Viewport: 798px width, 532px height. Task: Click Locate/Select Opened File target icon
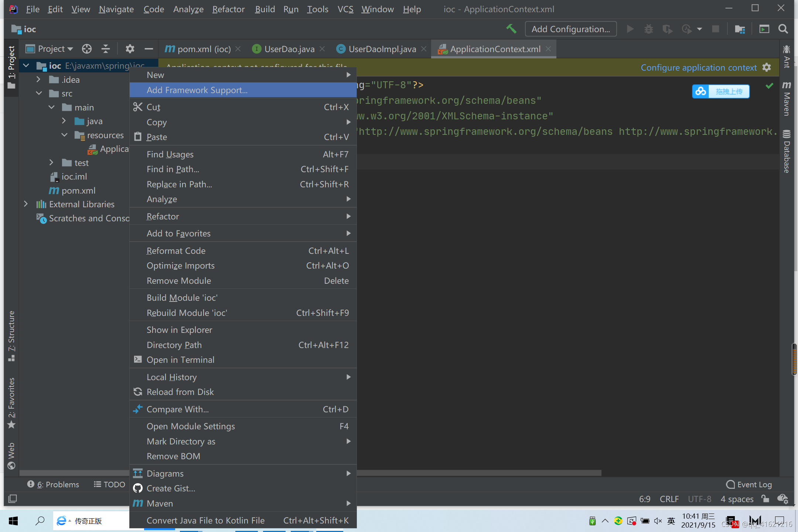(87, 49)
